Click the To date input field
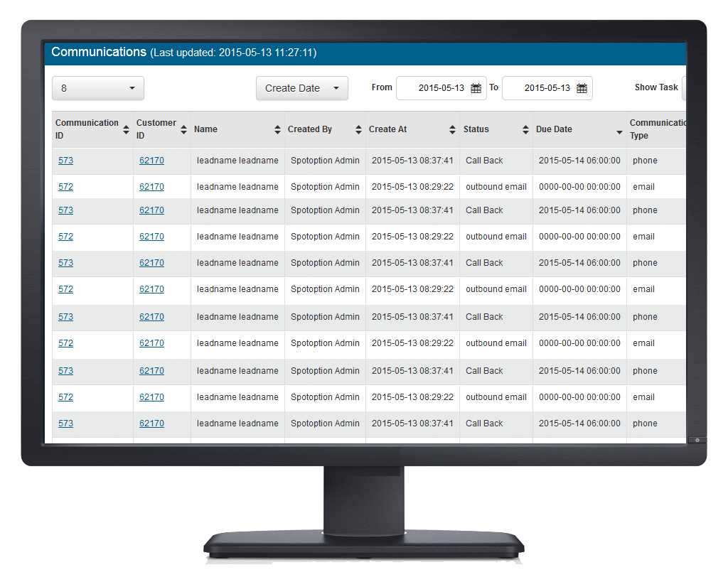 [x=540, y=88]
